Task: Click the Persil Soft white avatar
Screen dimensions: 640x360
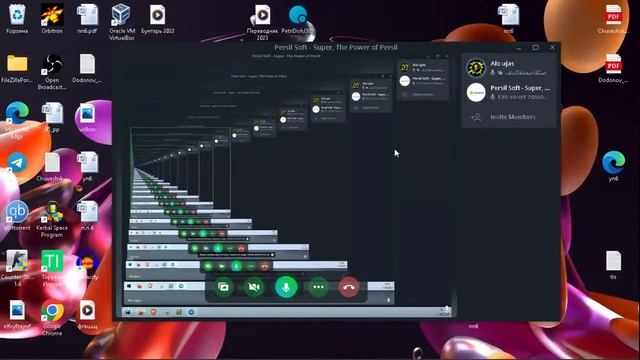Action: pos(476,92)
